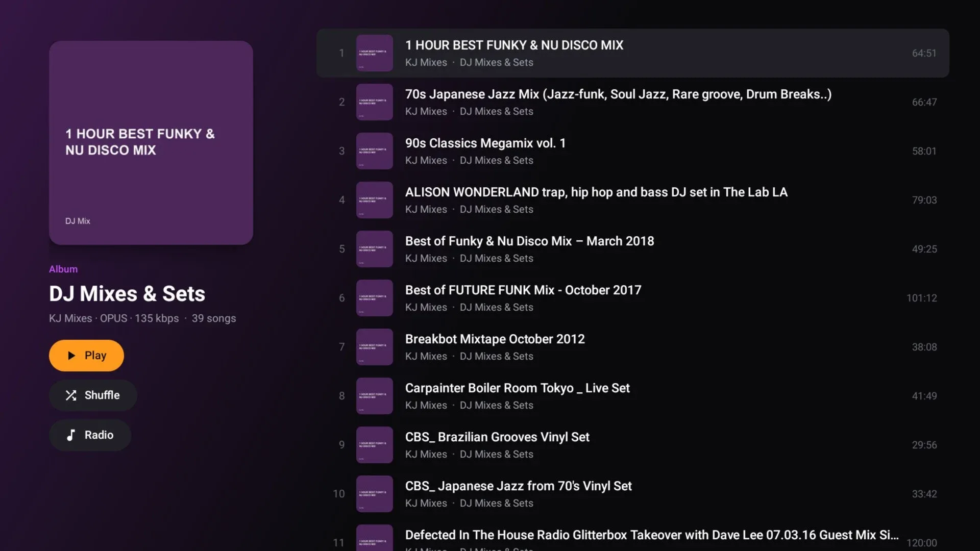Click the 64:51 duration of track 1

[x=924, y=53]
